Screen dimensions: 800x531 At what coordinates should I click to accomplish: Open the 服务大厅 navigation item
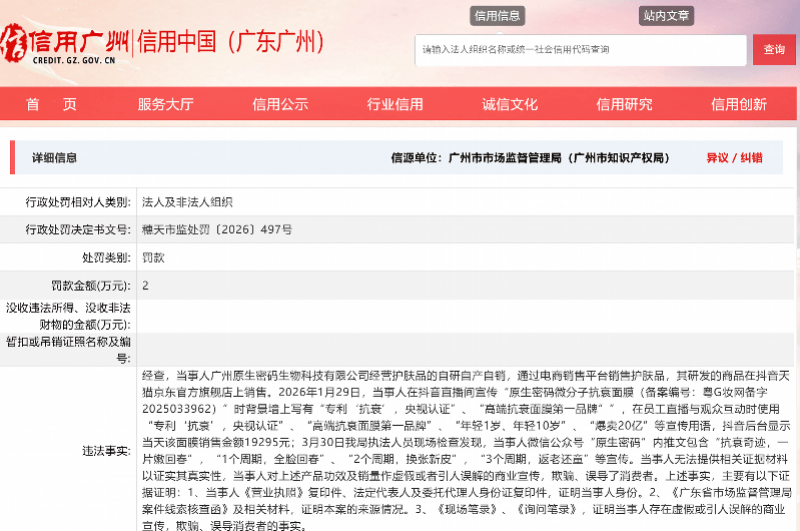165,104
